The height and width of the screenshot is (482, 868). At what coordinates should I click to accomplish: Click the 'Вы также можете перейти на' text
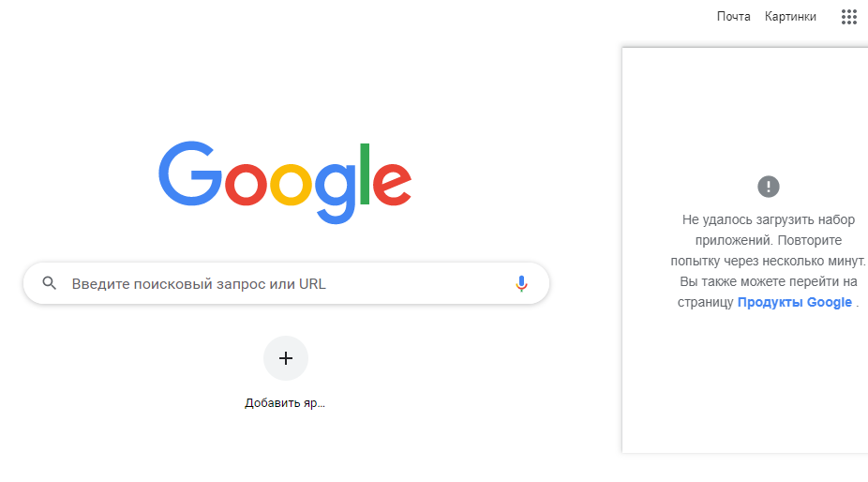[769, 281]
